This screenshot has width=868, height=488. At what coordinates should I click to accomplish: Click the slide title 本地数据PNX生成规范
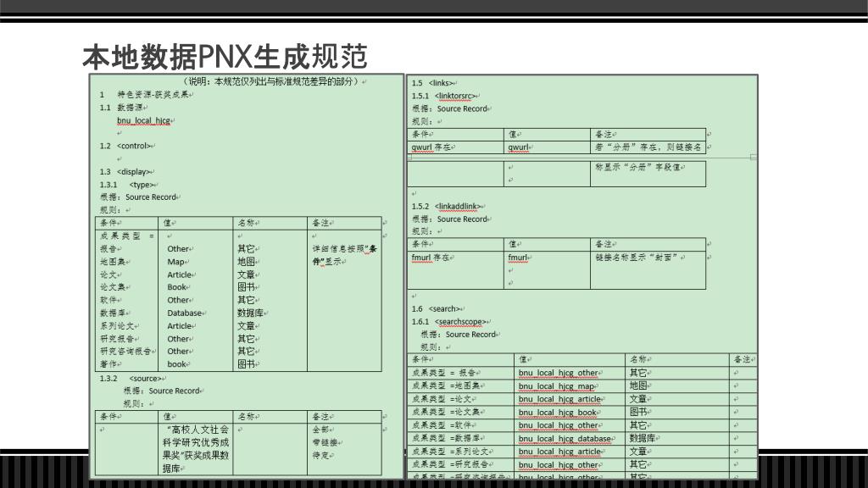point(225,57)
